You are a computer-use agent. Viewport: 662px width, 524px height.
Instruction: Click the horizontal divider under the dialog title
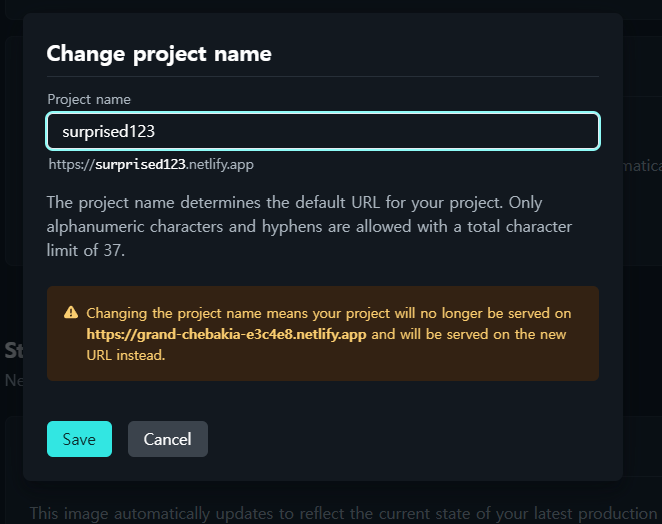(323, 76)
